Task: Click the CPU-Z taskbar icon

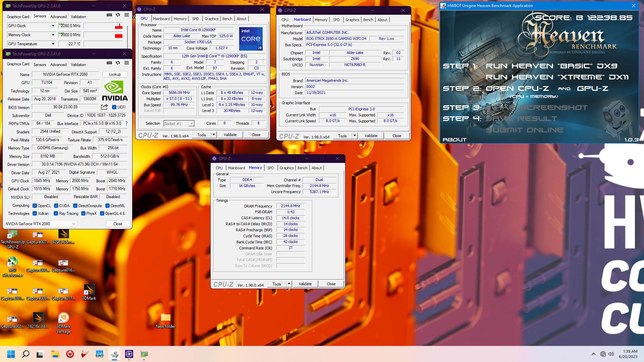Action: click(x=129, y=354)
